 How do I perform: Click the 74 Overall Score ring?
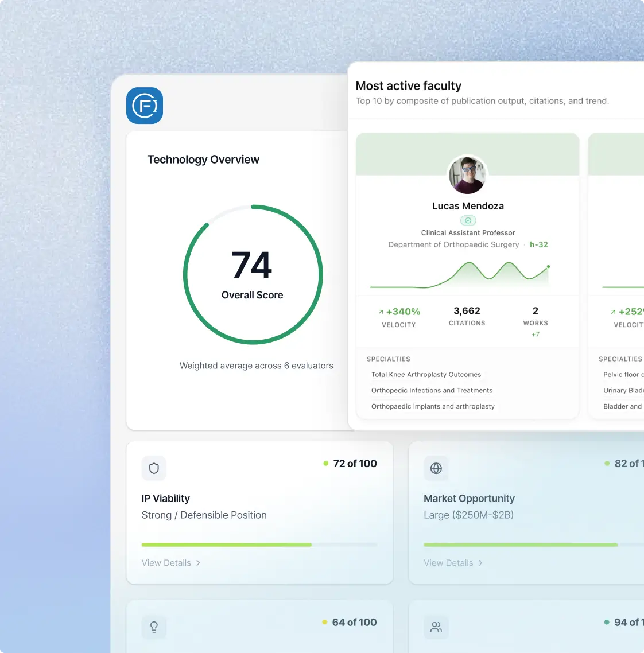coord(253,274)
